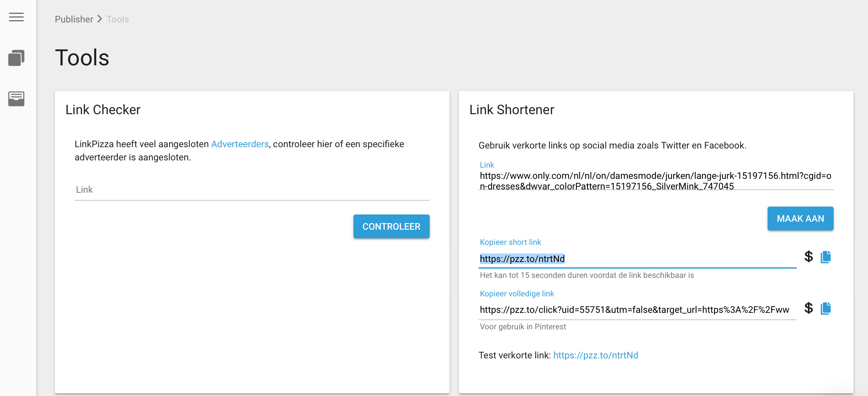Click the full link output field

637,310
